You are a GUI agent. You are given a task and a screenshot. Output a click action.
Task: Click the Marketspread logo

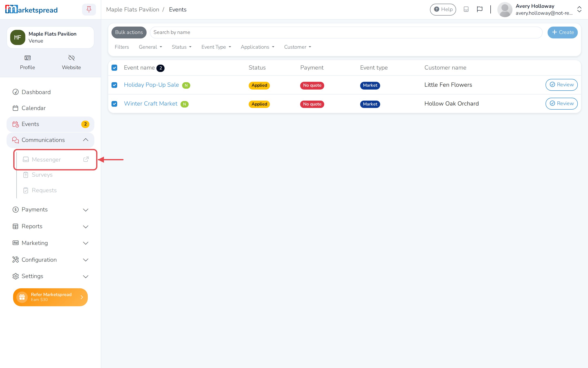click(x=31, y=10)
